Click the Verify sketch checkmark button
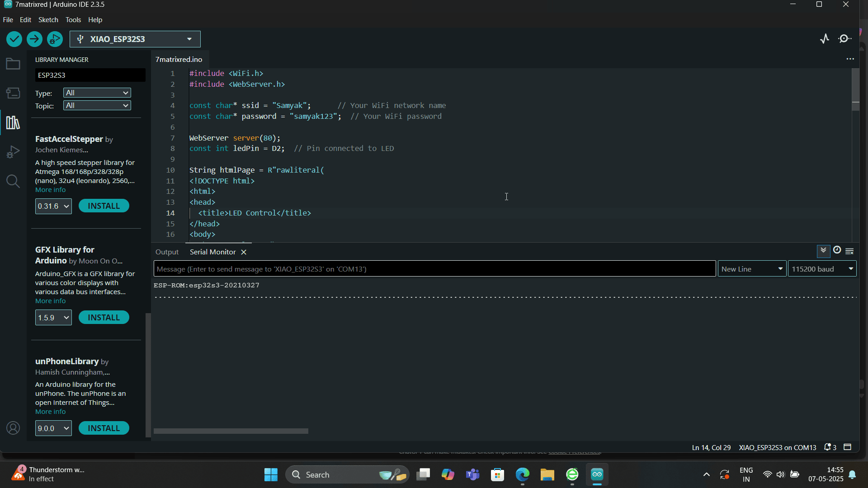Screen dimensions: 868x488 pyautogui.click(x=14, y=39)
